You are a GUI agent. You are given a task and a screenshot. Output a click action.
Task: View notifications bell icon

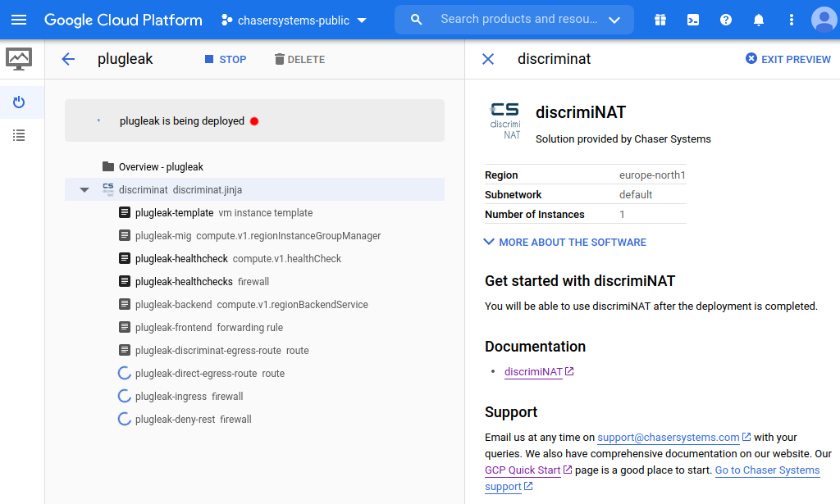pyautogui.click(x=759, y=20)
